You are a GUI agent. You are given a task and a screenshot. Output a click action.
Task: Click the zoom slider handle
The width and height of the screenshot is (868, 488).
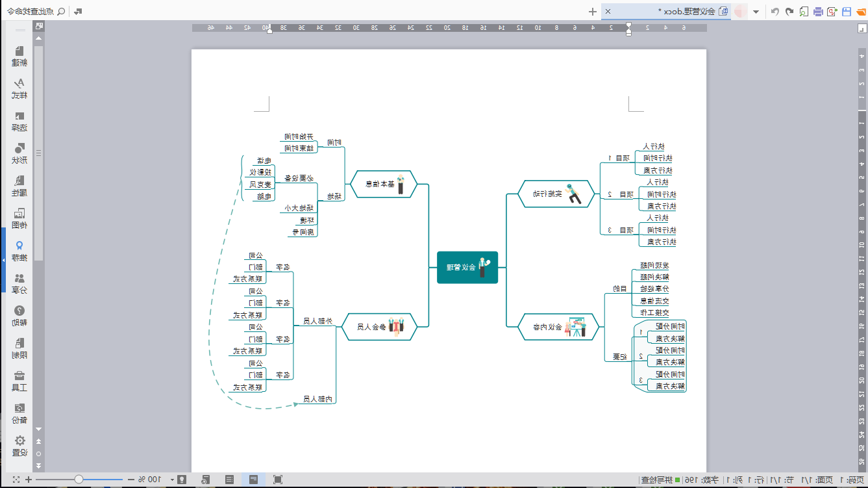(79, 480)
